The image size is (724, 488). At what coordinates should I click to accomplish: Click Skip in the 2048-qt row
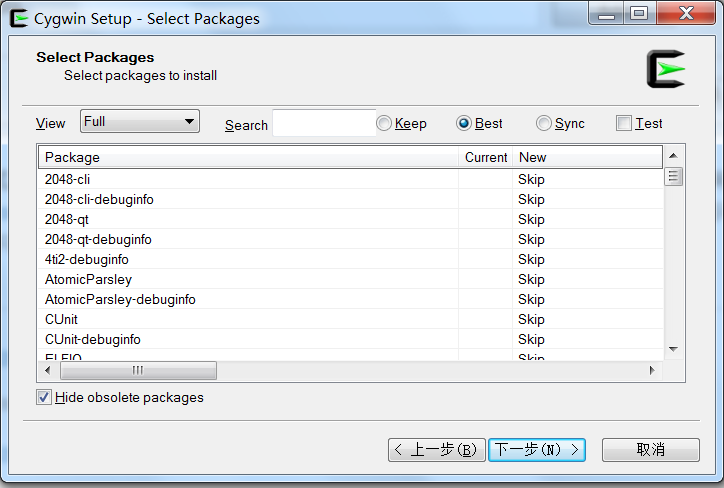[x=531, y=219]
